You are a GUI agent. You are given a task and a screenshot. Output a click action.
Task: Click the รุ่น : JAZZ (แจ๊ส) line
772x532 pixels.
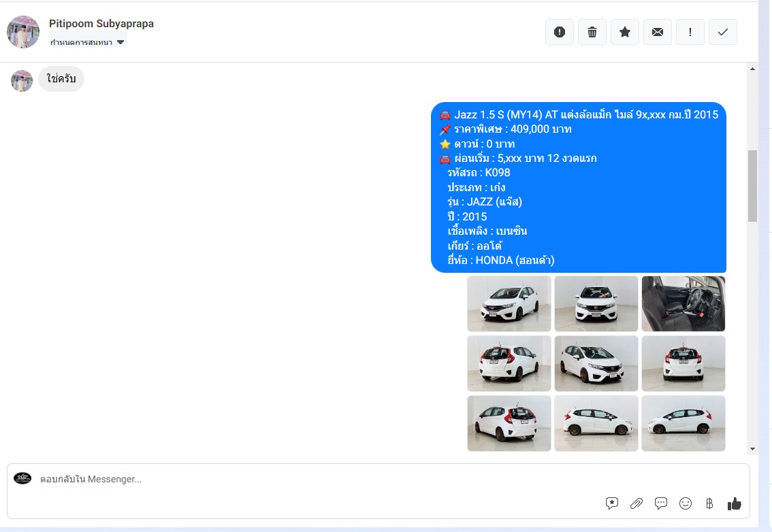(x=485, y=202)
